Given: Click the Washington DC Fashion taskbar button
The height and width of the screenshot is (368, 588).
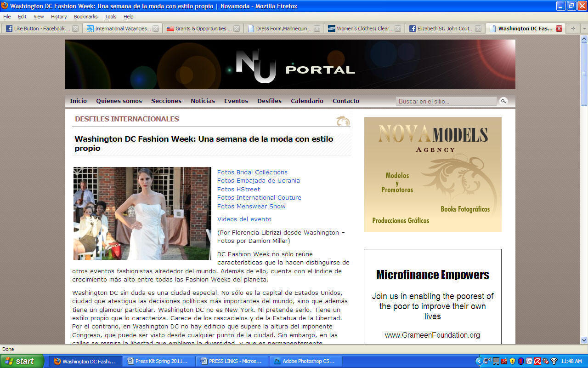Looking at the screenshot, I should click(x=85, y=361).
